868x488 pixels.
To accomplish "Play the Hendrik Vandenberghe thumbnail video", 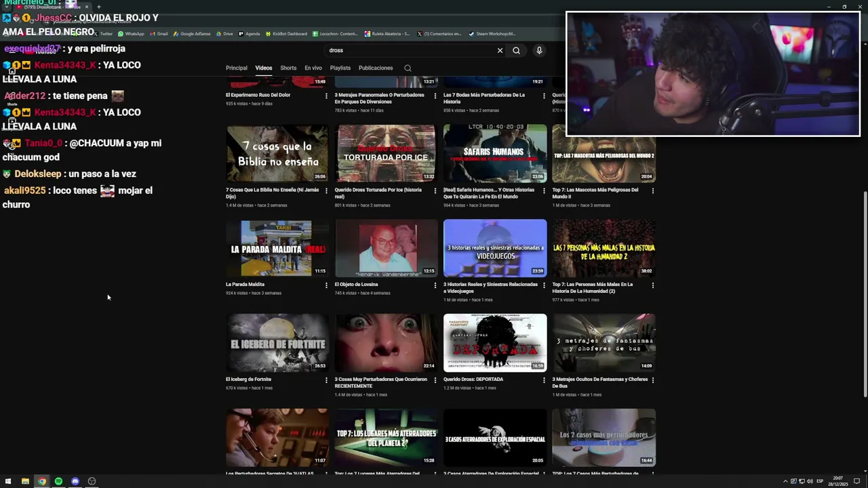I will coord(386,248).
